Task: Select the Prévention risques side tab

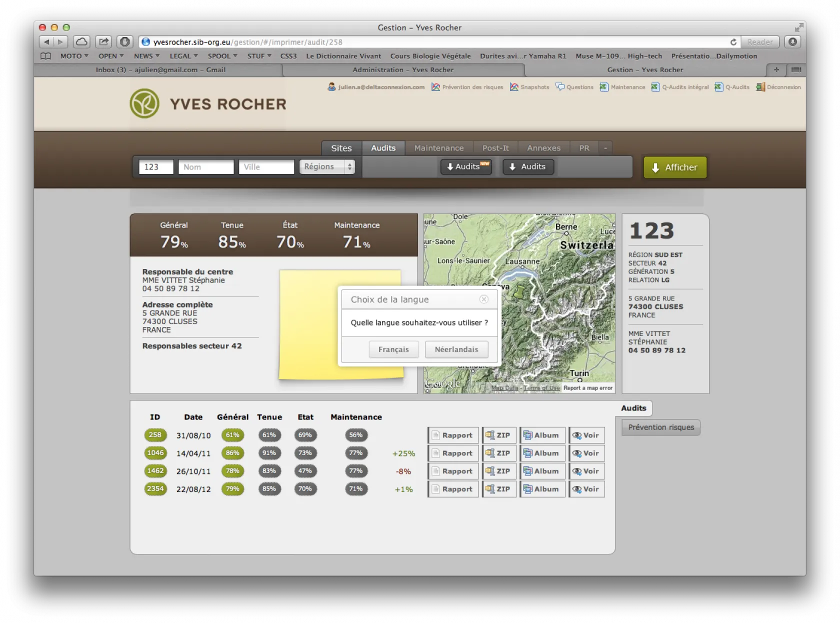Action: [660, 427]
